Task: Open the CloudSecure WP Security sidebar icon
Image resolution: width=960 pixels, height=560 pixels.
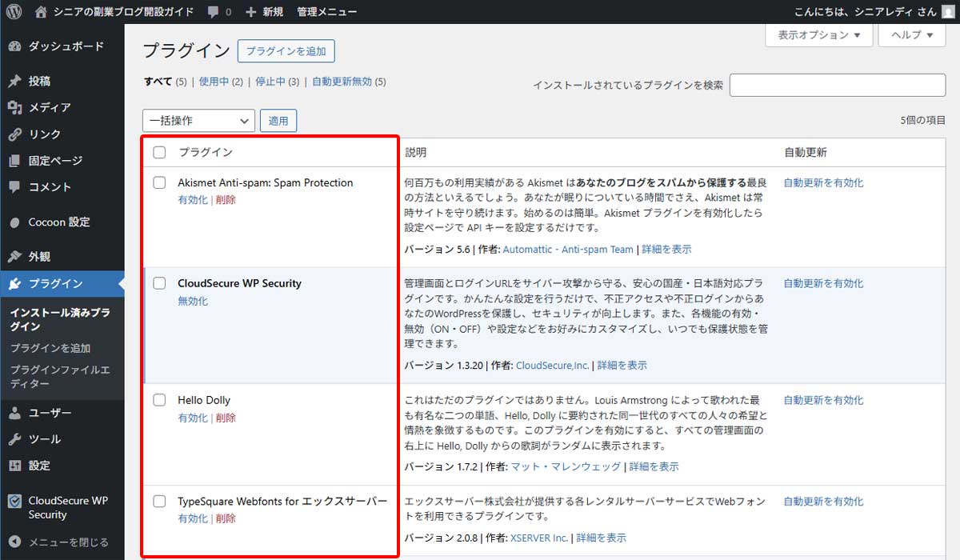Action: point(16,499)
